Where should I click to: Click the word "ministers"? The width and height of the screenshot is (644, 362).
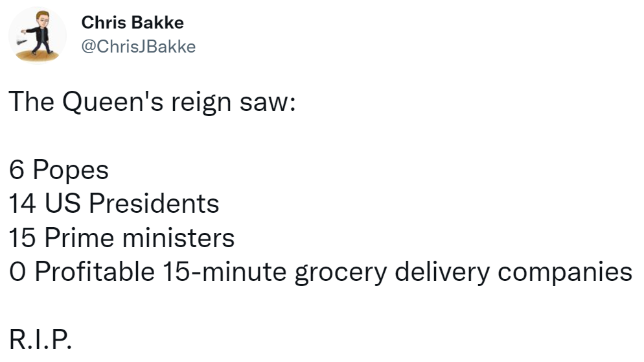coord(178,238)
